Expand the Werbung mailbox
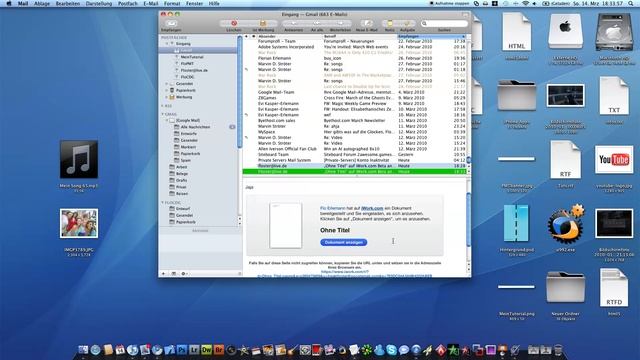Viewport: 640px width, 360px height. click(x=167, y=97)
